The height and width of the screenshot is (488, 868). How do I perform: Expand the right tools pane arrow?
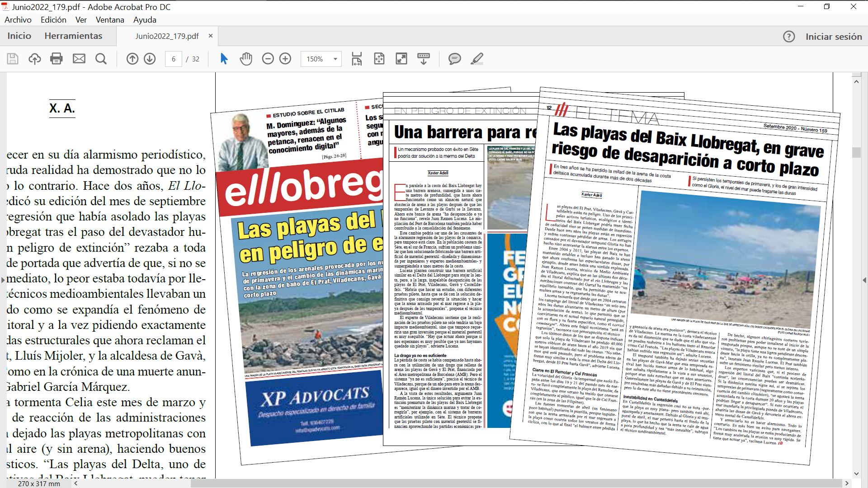[x=864, y=280]
